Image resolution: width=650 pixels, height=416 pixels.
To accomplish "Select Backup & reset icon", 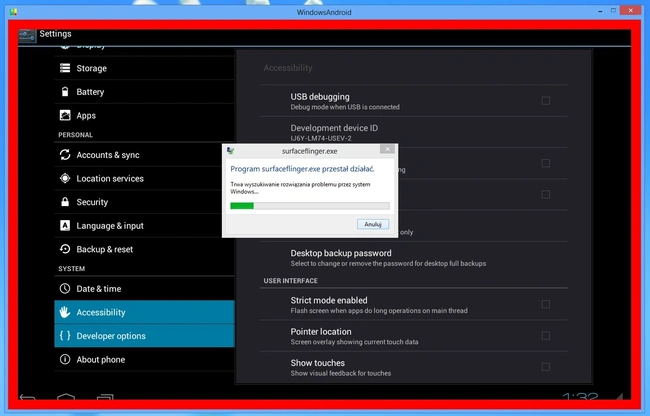I will (x=65, y=249).
